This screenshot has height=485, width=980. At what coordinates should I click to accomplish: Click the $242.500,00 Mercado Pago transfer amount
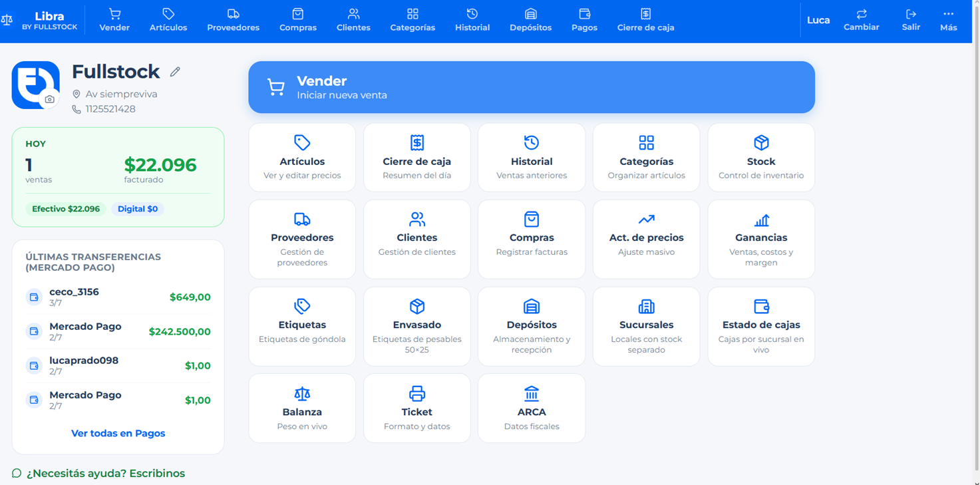[180, 331]
